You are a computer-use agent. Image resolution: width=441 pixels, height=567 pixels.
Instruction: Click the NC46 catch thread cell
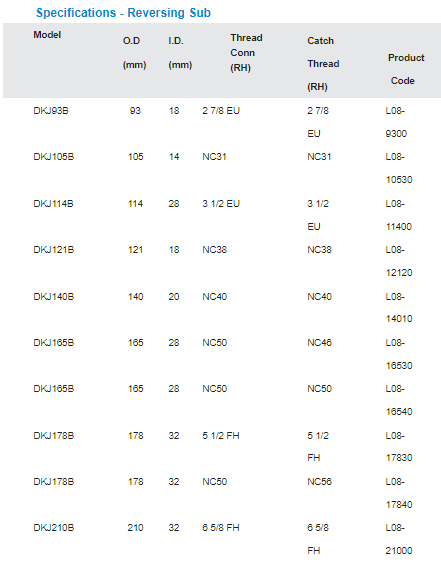319,342
